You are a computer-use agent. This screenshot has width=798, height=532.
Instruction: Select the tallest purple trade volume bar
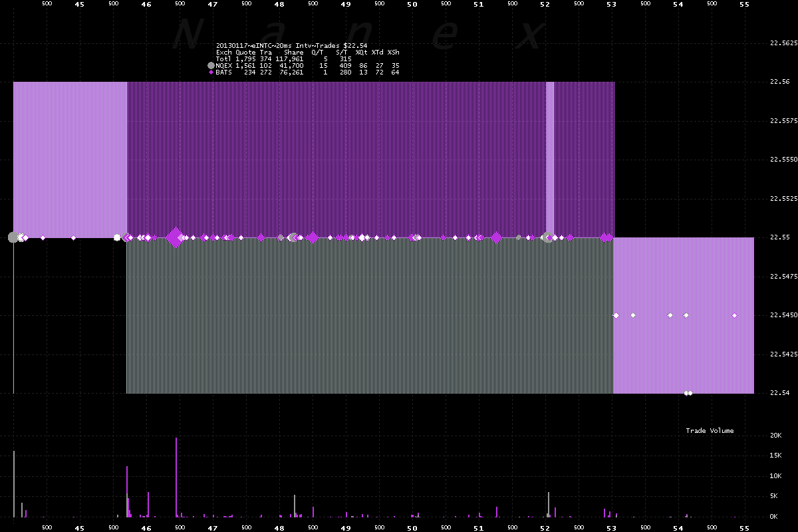tap(176, 477)
